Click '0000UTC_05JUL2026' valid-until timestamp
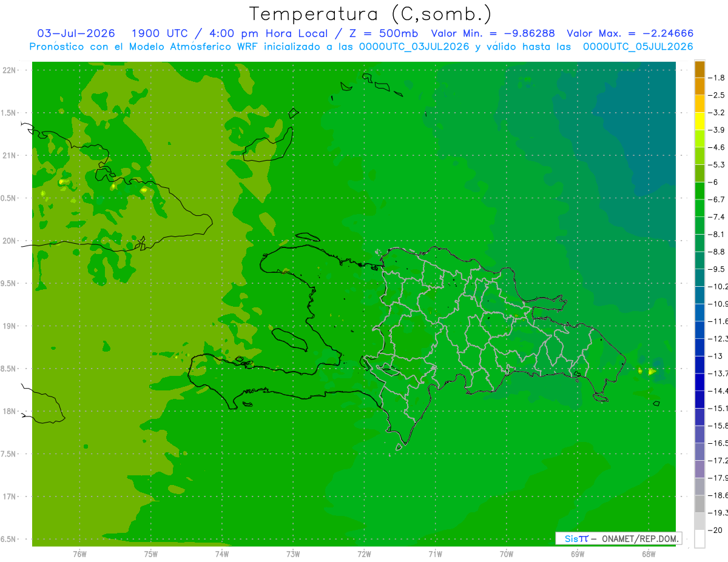This screenshot has height=562, width=728. pyautogui.click(x=638, y=47)
